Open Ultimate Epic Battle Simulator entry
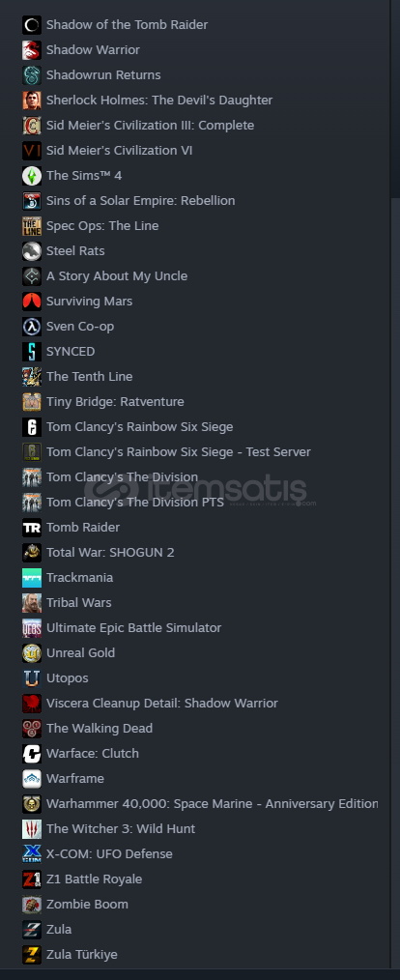 133,627
